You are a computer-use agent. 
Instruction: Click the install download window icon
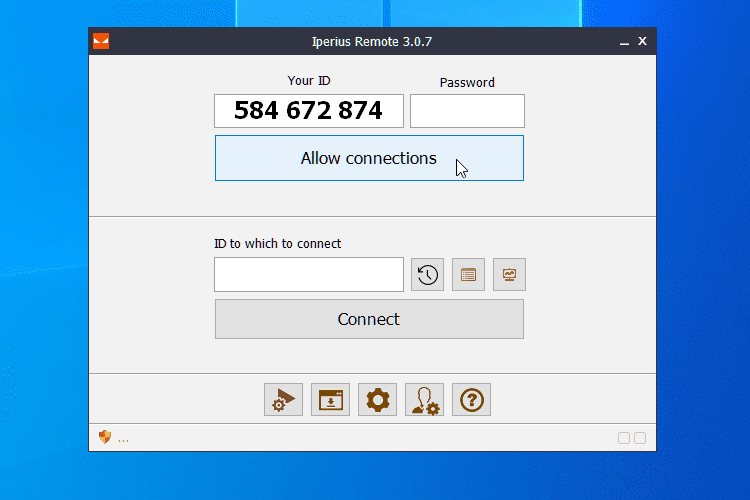click(331, 400)
